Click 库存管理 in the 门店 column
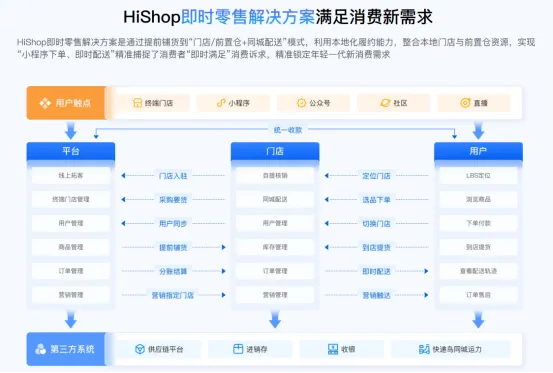Viewport: 553px width, 373px height. [x=275, y=247]
